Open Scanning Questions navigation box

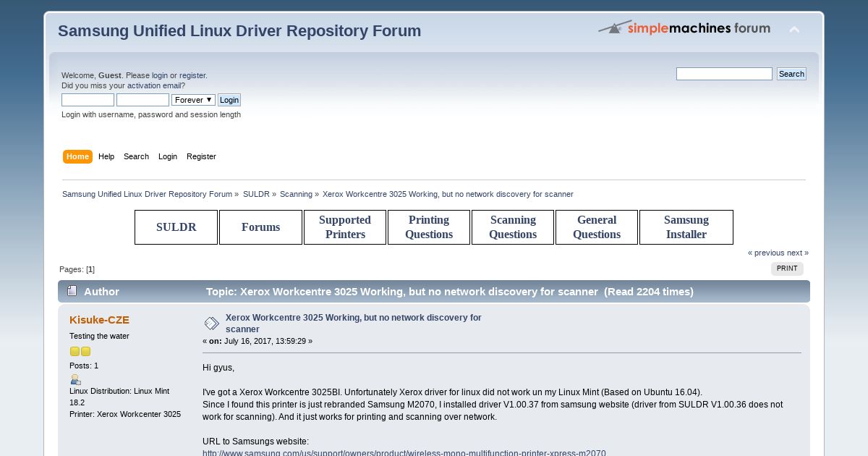pos(513,227)
